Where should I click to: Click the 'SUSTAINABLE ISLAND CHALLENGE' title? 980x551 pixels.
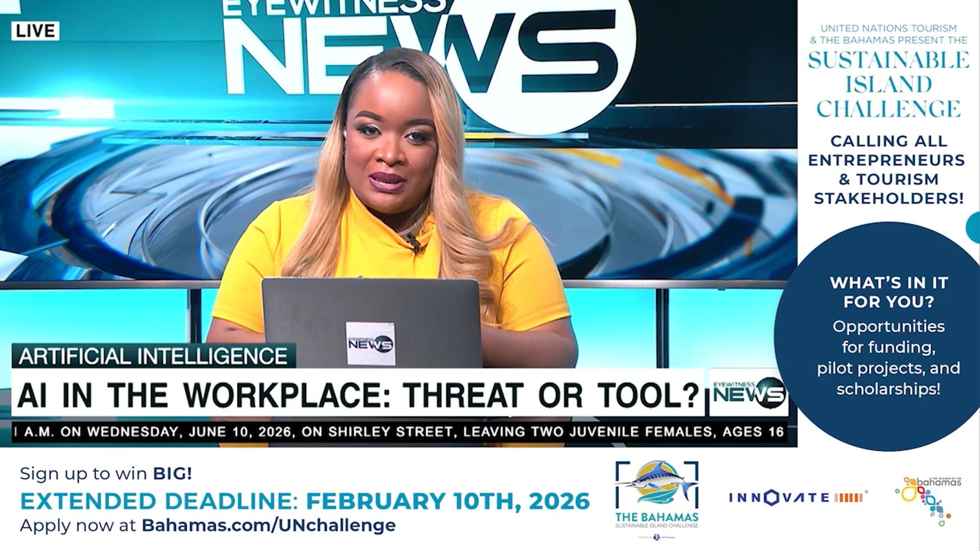tap(888, 84)
